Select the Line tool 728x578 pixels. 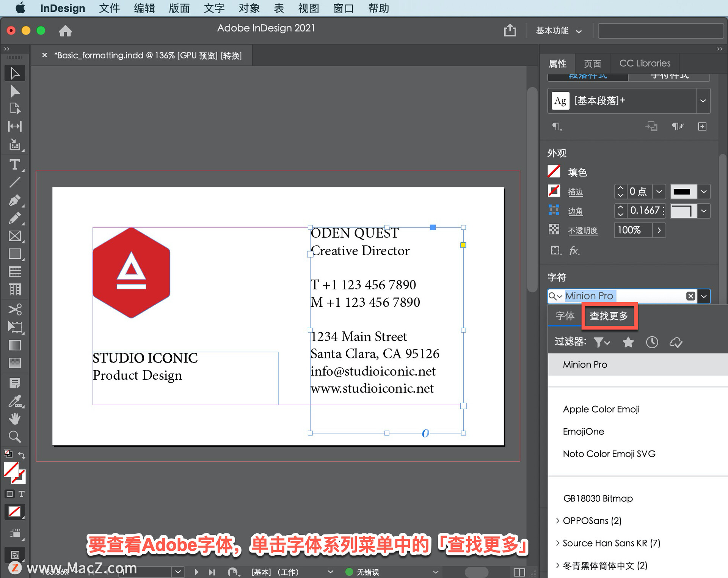(x=15, y=182)
